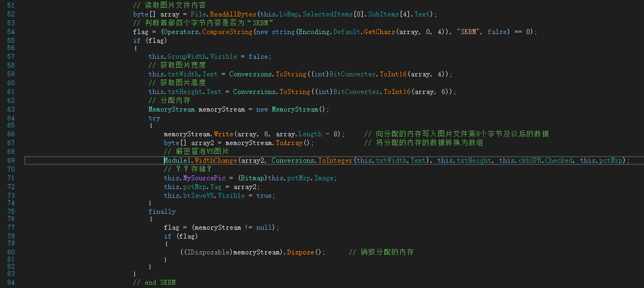Click the try keyword on line 64
644x288 pixels.
tap(155, 118)
